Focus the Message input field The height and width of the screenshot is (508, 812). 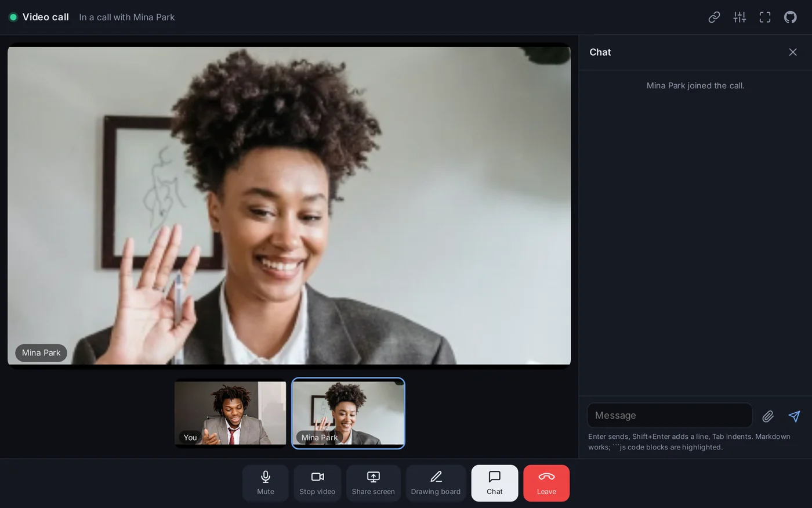tap(670, 416)
